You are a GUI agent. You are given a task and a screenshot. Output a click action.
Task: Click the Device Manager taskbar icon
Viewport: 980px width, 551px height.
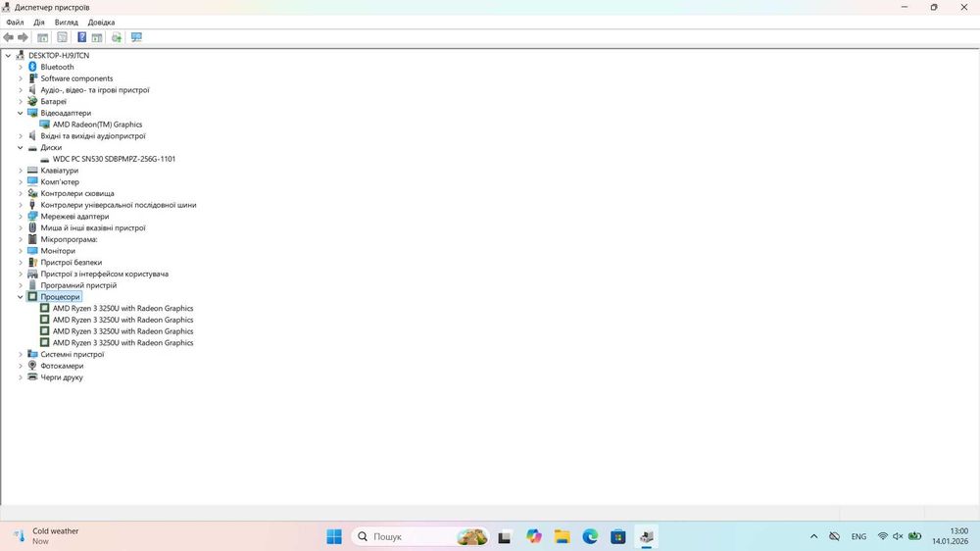pos(646,536)
